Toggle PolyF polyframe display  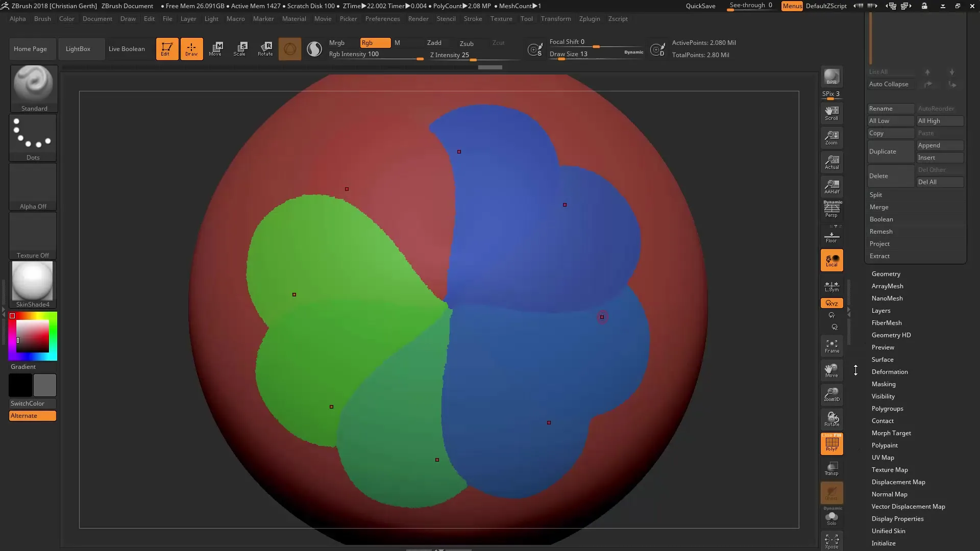(x=831, y=444)
